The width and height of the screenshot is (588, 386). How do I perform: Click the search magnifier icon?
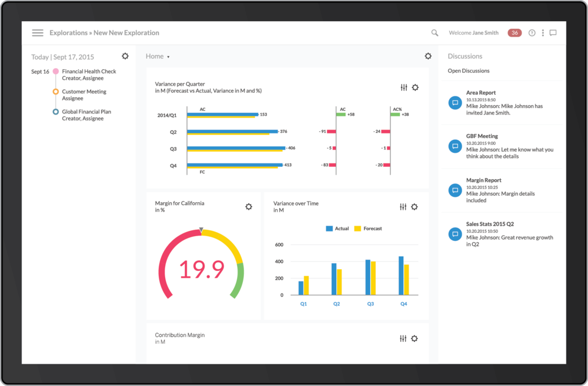(x=435, y=33)
